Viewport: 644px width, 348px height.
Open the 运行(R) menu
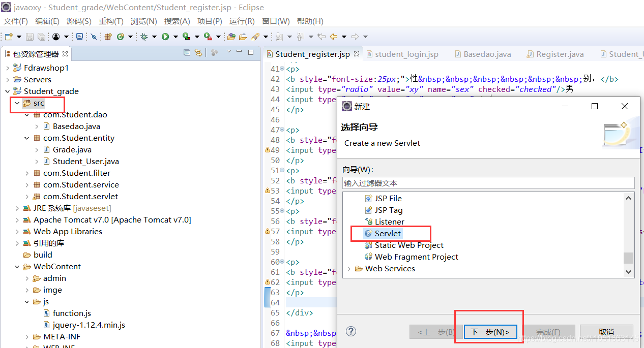pyautogui.click(x=242, y=21)
